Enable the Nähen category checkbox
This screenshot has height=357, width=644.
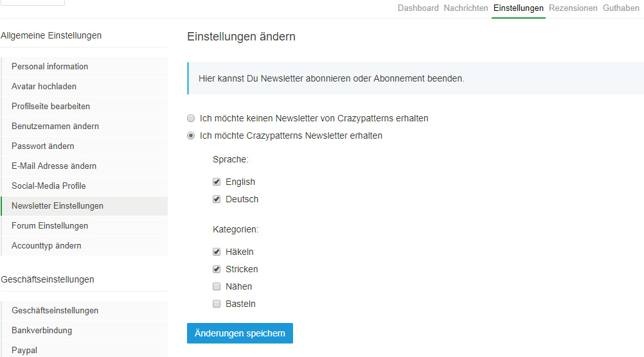[x=217, y=287]
